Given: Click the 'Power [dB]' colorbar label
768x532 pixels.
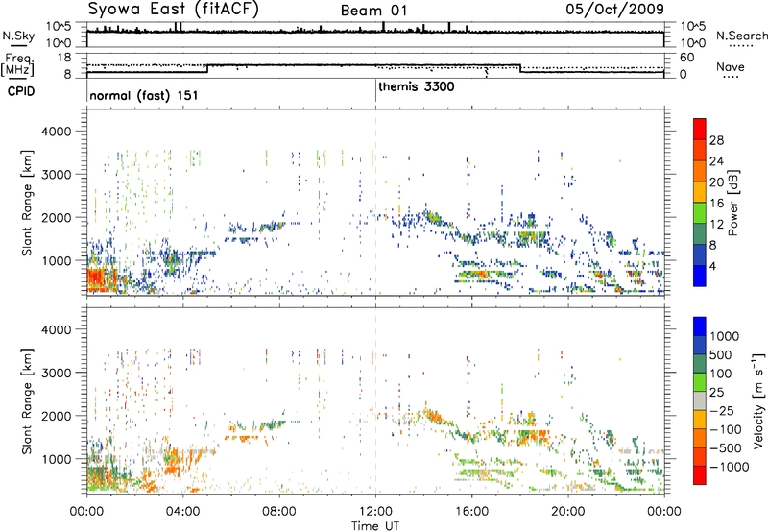Looking at the screenshot, I should coord(732,203).
